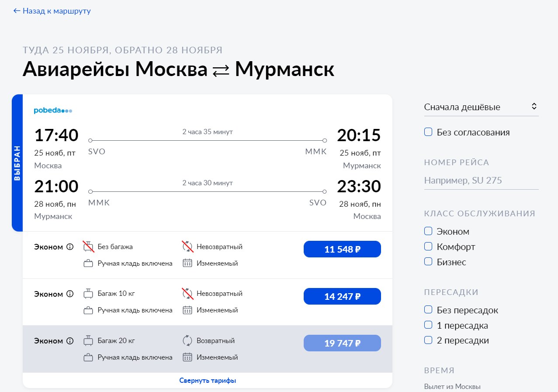This screenshot has height=392, width=558.
Task: Click return departure time 21:00
Action: click(56, 186)
